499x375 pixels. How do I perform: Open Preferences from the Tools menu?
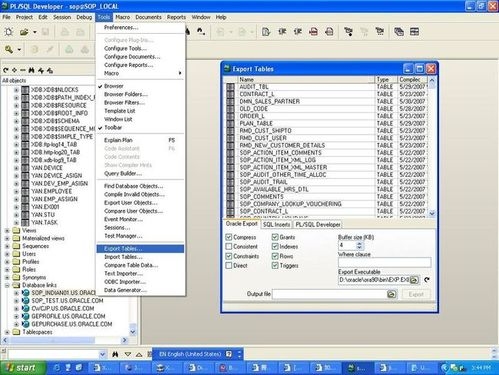[x=140, y=28]
